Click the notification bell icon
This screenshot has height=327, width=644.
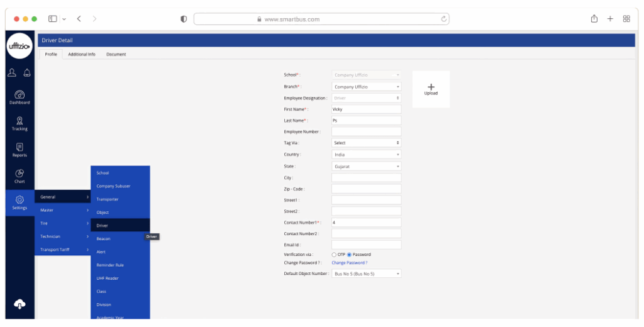point(27,72)
